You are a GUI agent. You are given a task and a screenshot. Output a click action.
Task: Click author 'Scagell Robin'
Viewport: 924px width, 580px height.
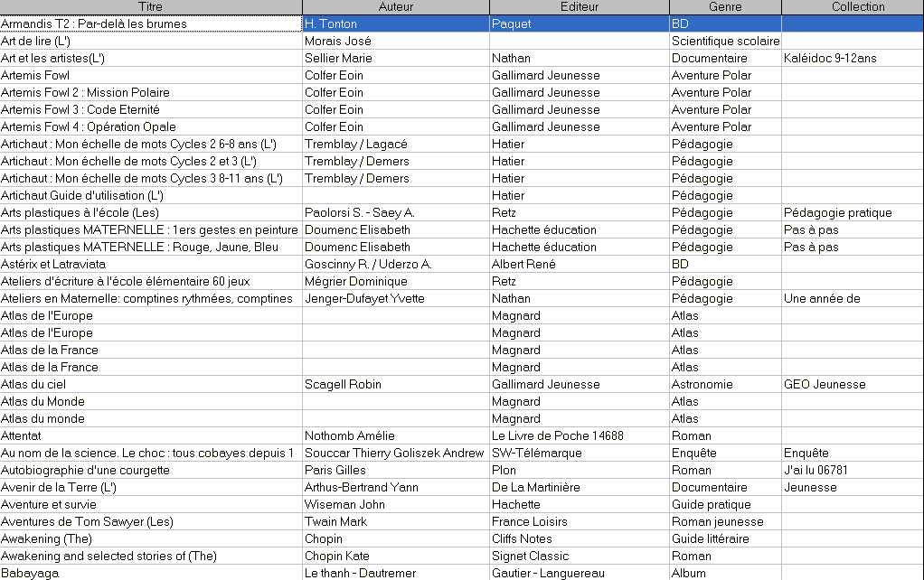pos(343,385)
